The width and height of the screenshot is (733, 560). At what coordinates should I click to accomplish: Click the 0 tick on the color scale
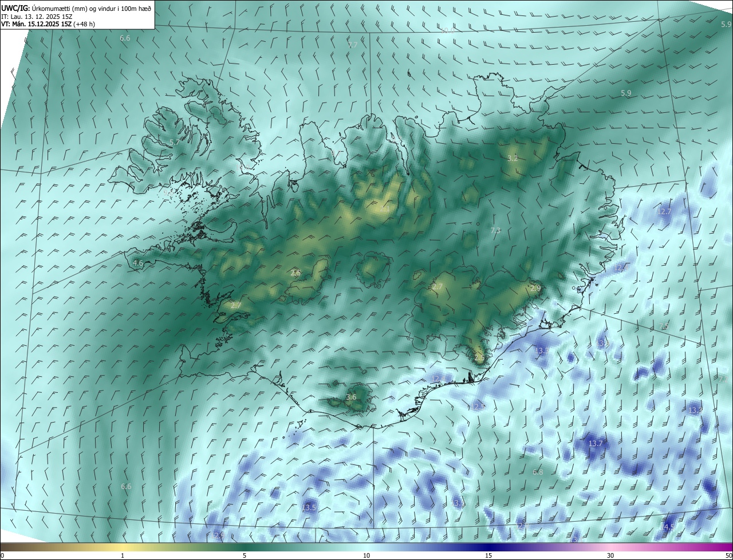point(2,555)
